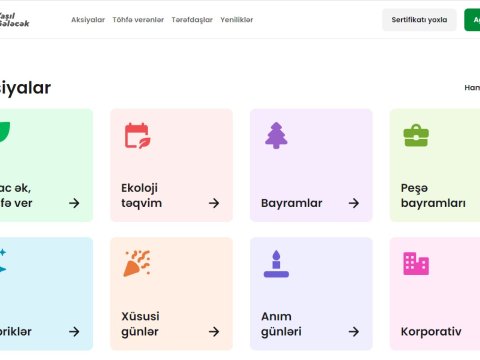This screenshot has width=480, height=360.
Task: Click the party popper icon on Xüsusi günlər
Action: point(137,263)
